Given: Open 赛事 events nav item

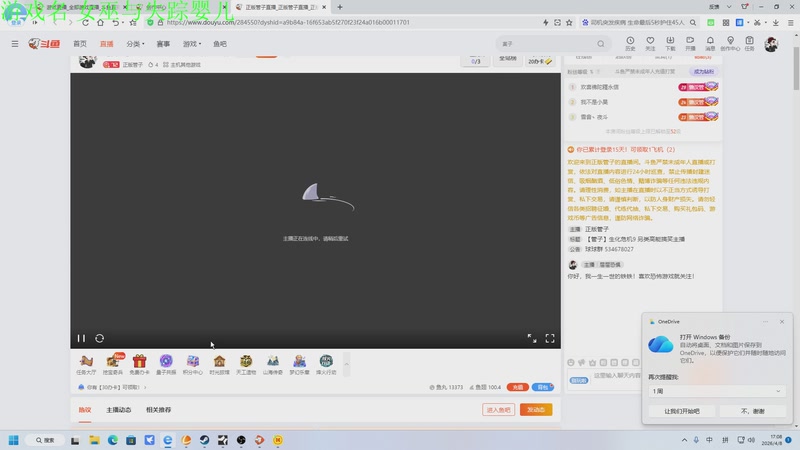Looking at the screenshot, I should (163, 44).
